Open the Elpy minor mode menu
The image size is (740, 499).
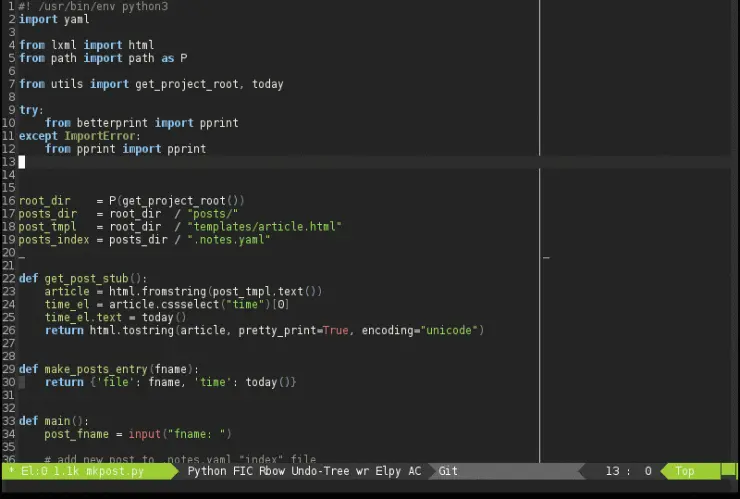[387, 471]
